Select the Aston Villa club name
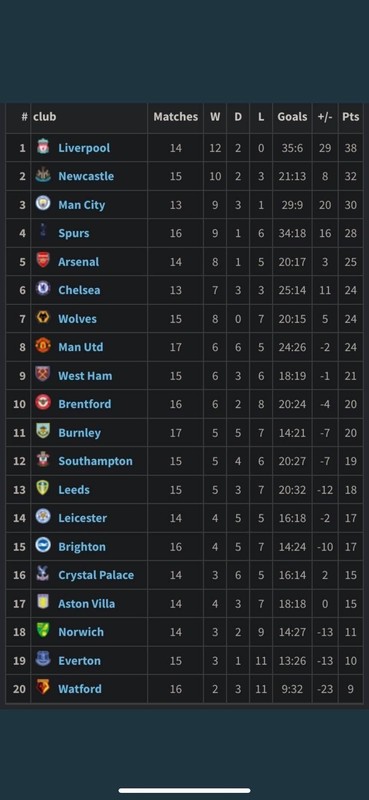The image size is (369, 800). pyautogui.click(x=86, y=604)
